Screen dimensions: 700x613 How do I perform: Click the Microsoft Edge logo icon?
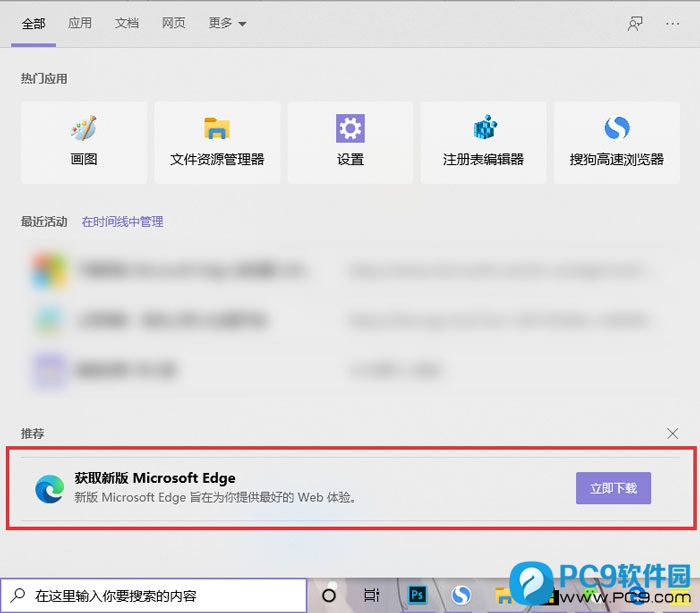(x=49, y=489)
